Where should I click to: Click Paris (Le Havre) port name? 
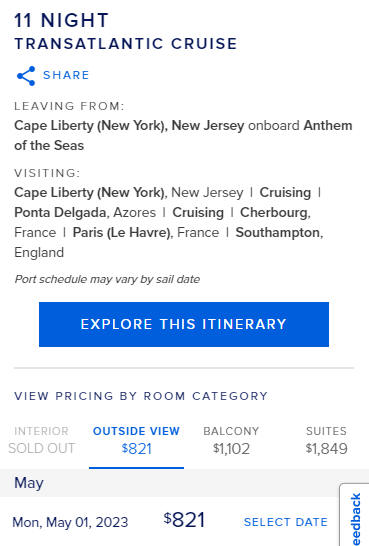point(123,233)
